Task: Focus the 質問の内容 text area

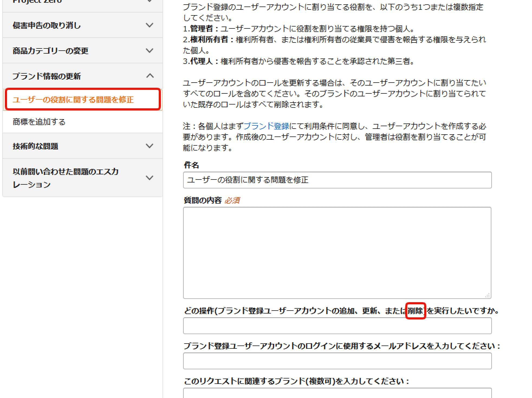Action: pyautogui.click(x=337, y=253)
